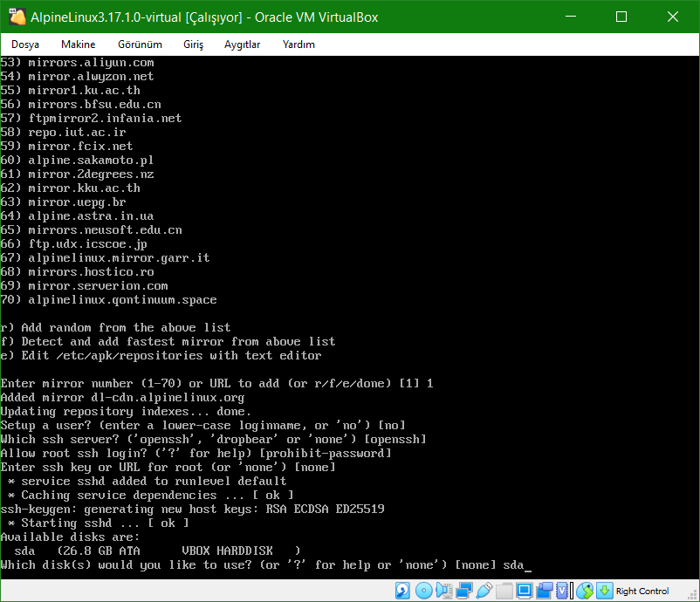The image size is (700, 602).
Task: Open the Dosya menu
Action: (x=25, y=44)
